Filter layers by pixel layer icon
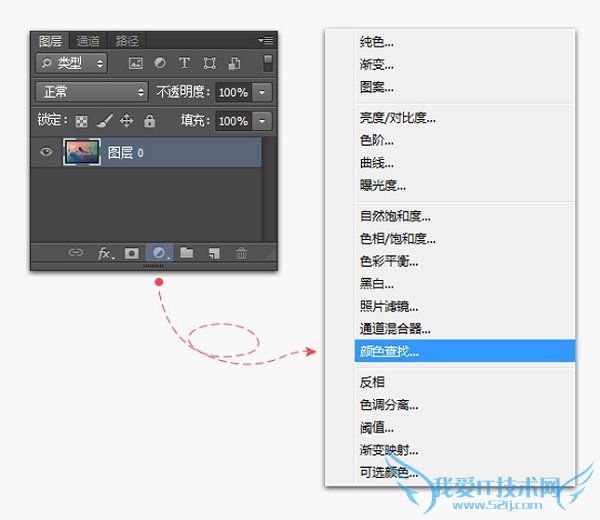600x520 pixels. [x=135, y=63]
